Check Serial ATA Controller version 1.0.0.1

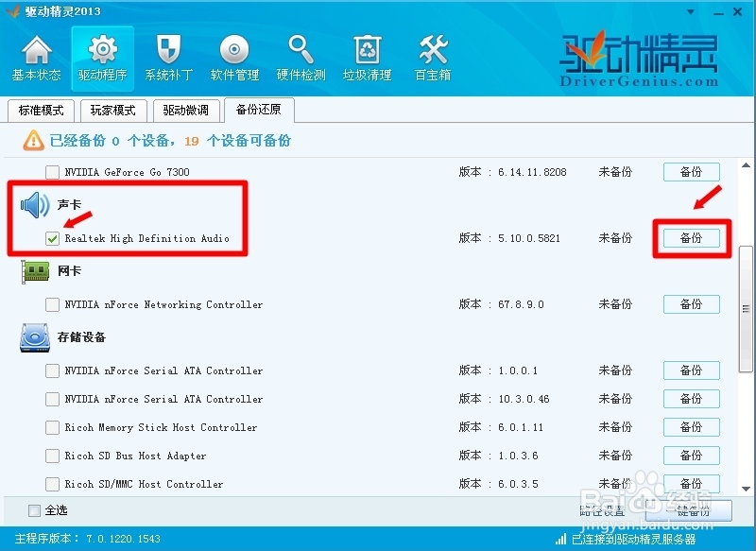tap(52, 370)
